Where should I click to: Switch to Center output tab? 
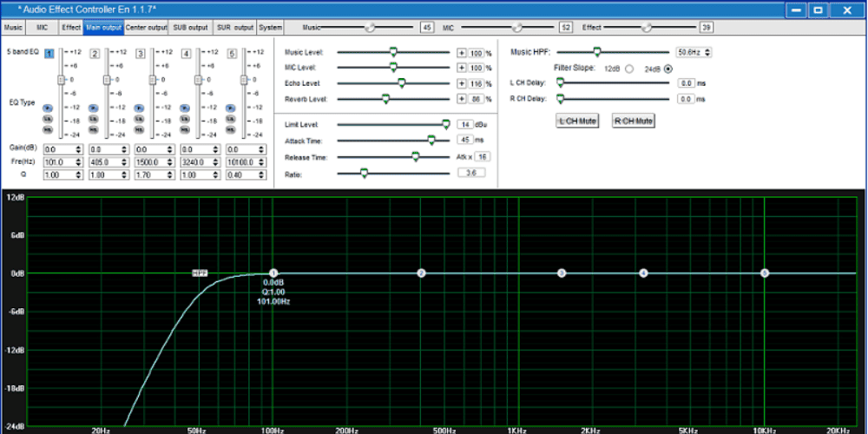coord(146,27)
